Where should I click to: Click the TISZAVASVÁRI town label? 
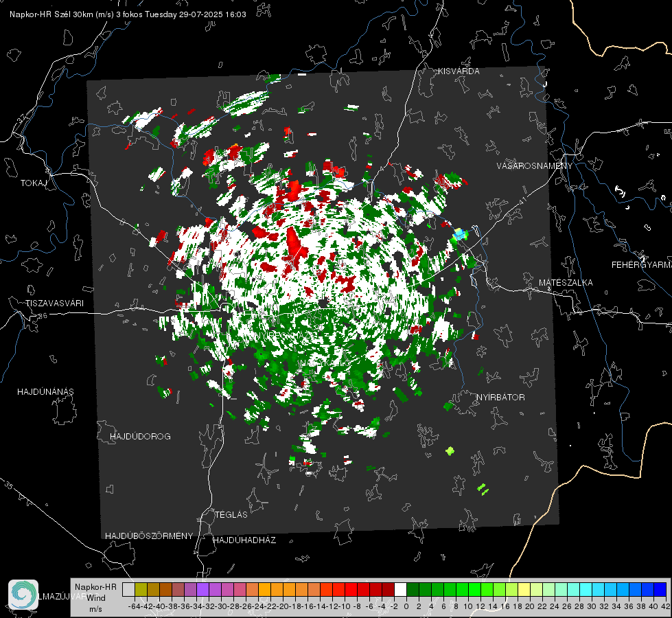tap(55, 304)
